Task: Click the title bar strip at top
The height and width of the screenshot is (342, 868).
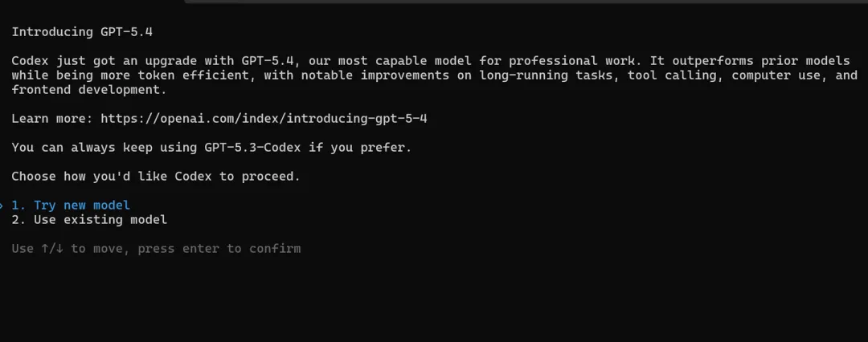Action: pyautogui.click(x=522, y=2)
